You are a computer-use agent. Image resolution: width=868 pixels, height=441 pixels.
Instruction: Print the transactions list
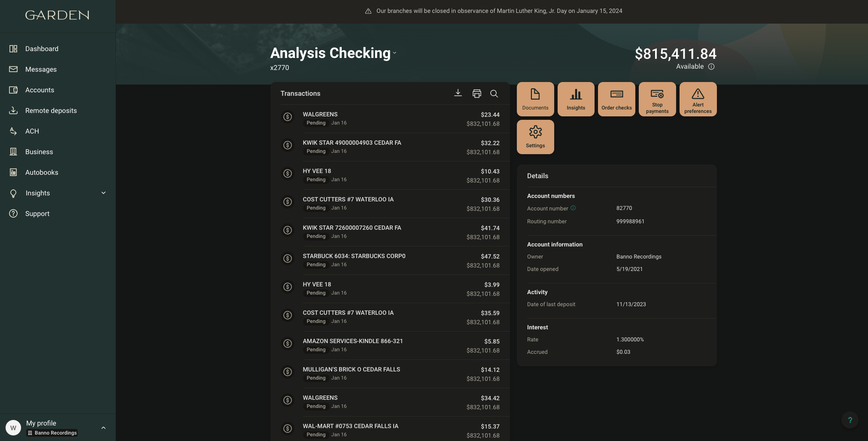click(x=476, y=93)
